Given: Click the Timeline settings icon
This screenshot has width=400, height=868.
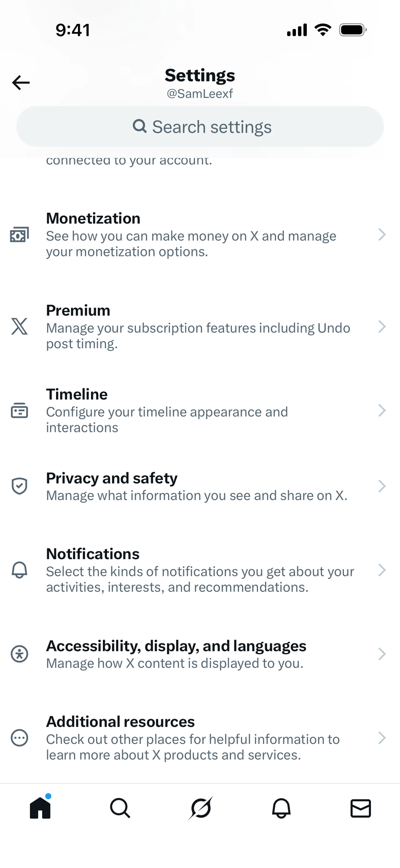Looking at the screenshot, I should tap(20, 410).
